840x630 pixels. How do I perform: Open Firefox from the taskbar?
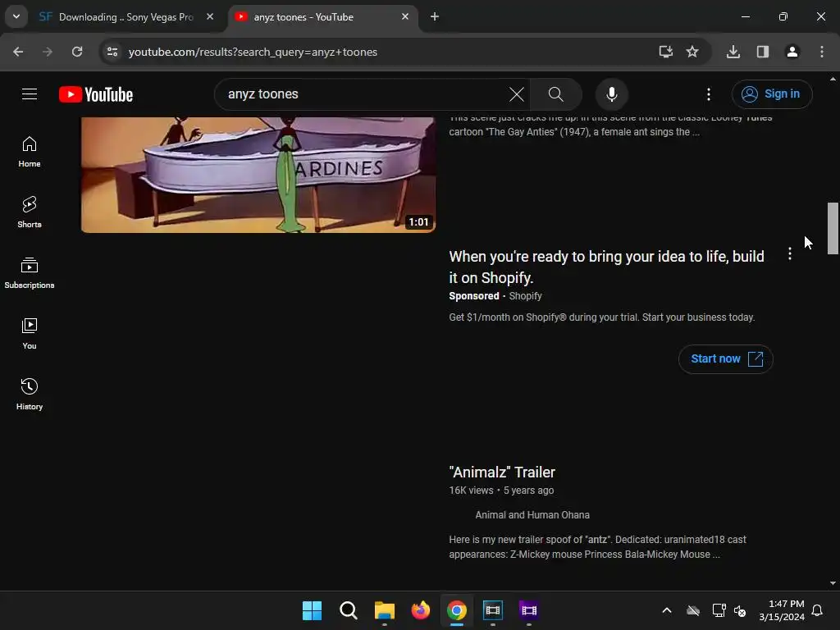click(x=421, y=610)
